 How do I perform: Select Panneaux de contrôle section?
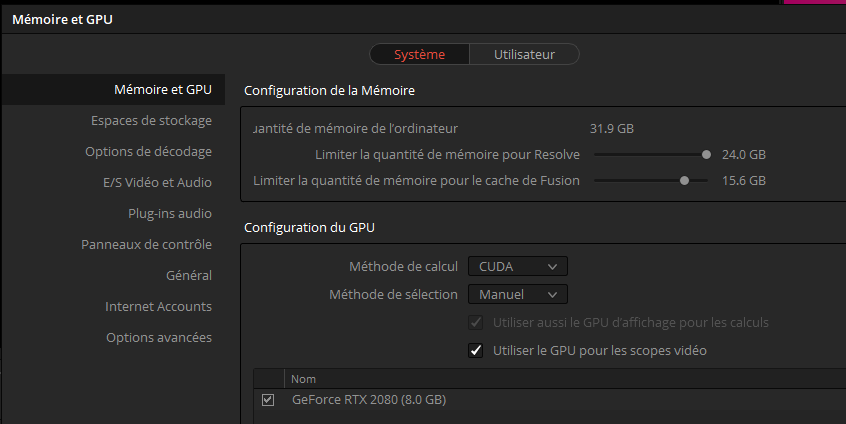[146, 244]
